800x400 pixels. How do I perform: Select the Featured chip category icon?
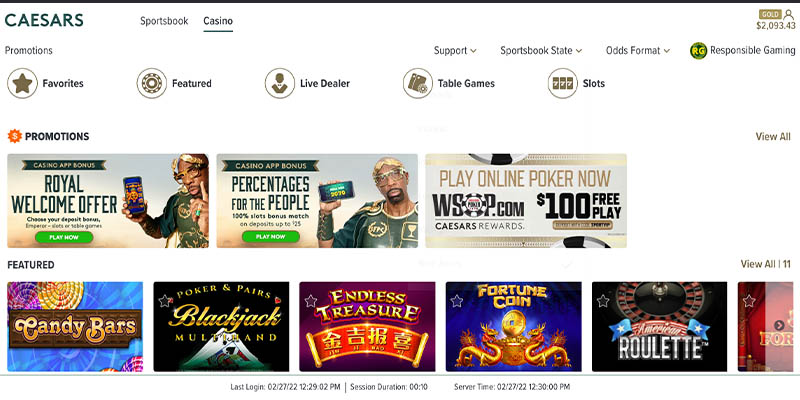point(152,83)
